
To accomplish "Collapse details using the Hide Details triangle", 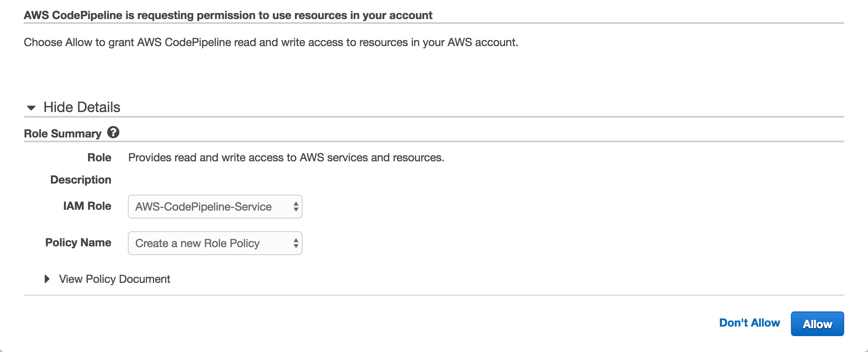I will [x=31, y=108].
